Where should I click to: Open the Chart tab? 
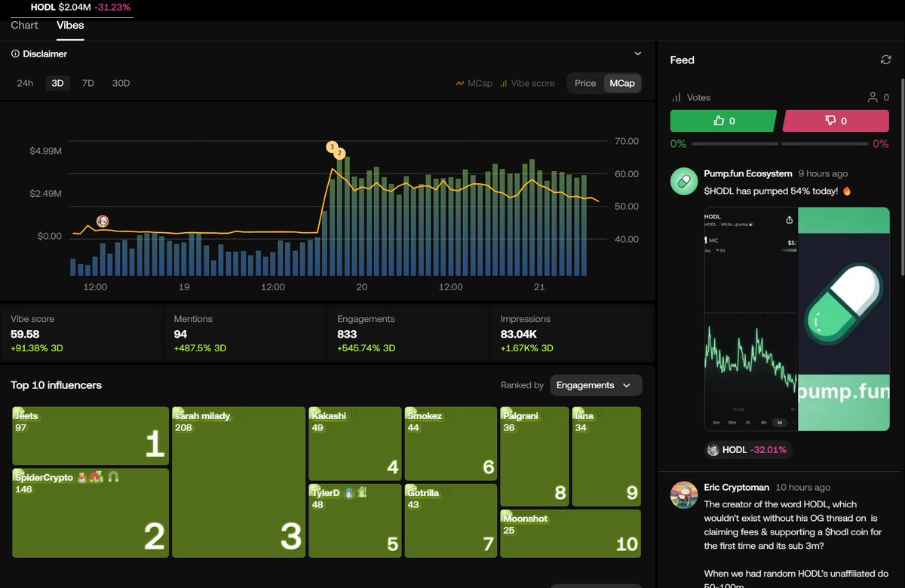[24, 26]
